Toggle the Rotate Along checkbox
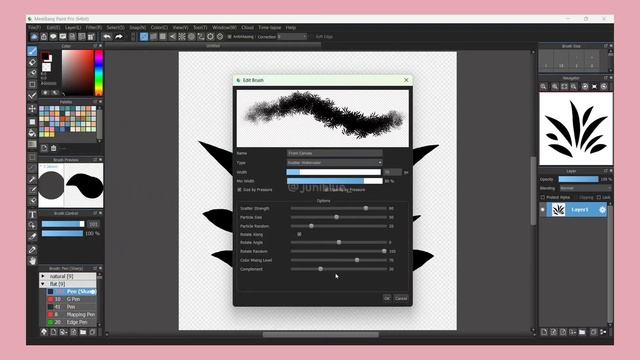This screenshot has height=360, width=640. coord(299,234)
